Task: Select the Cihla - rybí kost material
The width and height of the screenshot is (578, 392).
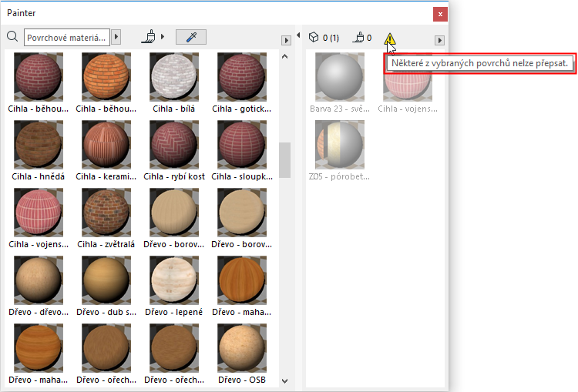Action: (173, 145)
